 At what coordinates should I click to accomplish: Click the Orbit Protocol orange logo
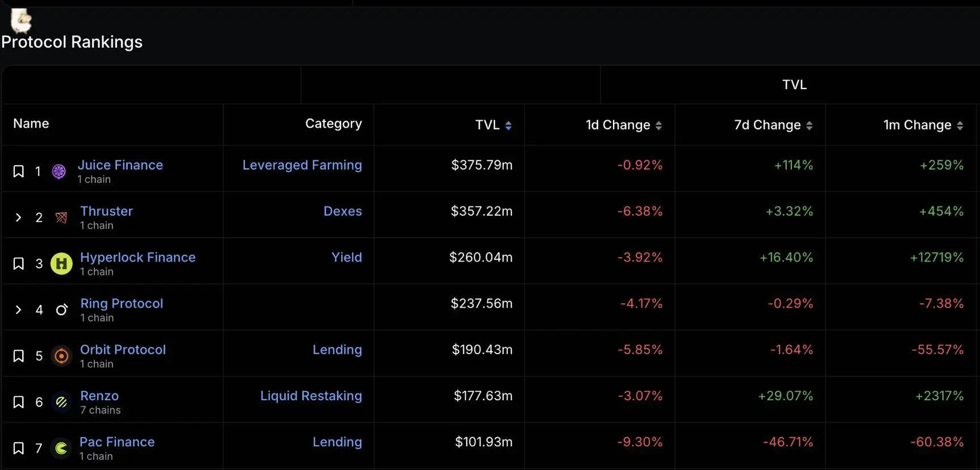[61, 356]
